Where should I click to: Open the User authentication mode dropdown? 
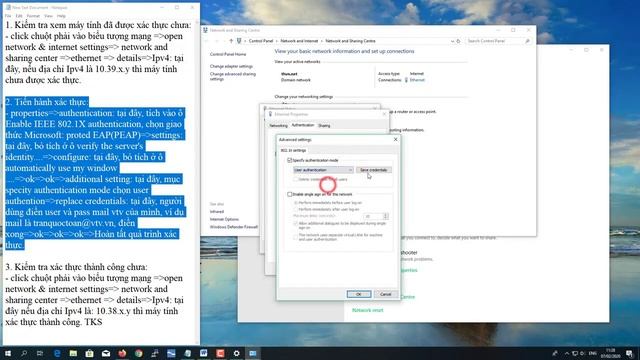click(x=323, y=170)
